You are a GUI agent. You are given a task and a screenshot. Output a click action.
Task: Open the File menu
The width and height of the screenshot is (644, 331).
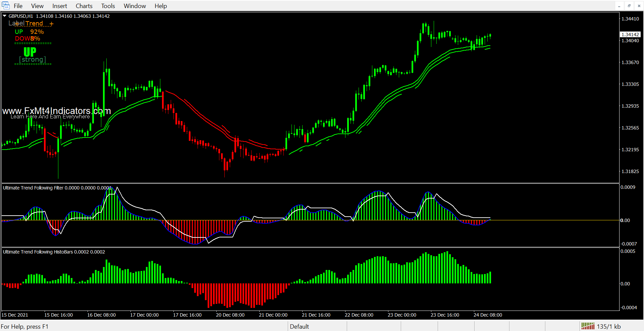[x=18, y=6]
